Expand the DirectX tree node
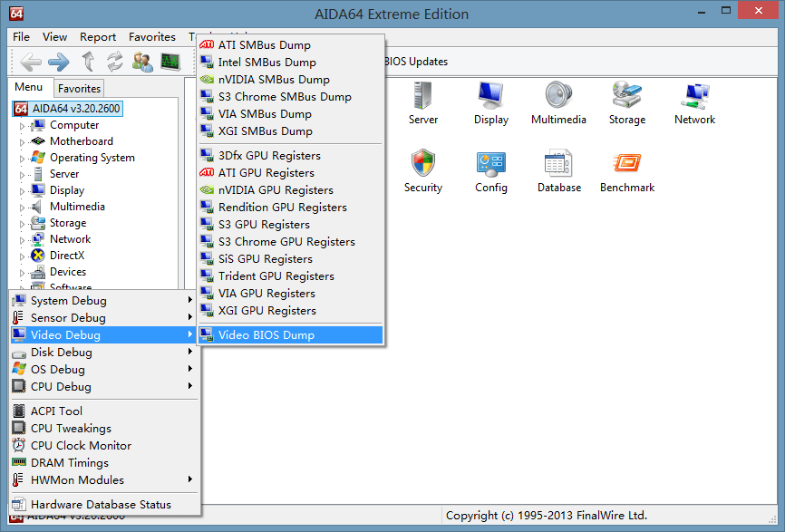 coord(22,256)
